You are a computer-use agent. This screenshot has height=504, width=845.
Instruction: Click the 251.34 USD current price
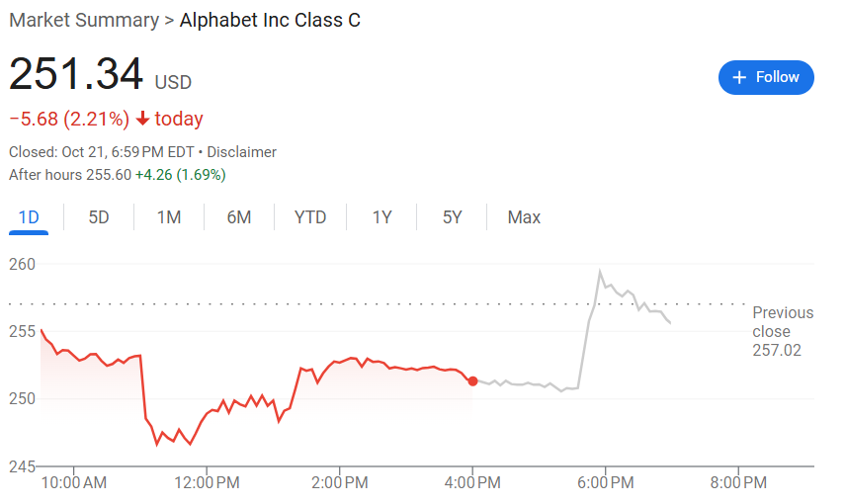pos(99,77)
